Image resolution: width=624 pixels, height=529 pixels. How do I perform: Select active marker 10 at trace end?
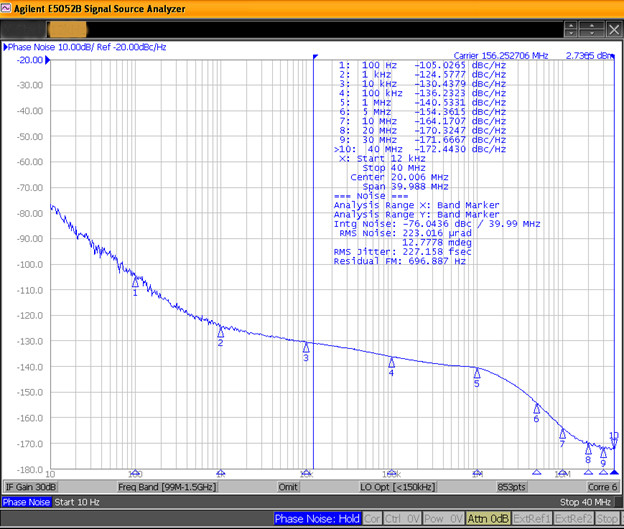614,442
